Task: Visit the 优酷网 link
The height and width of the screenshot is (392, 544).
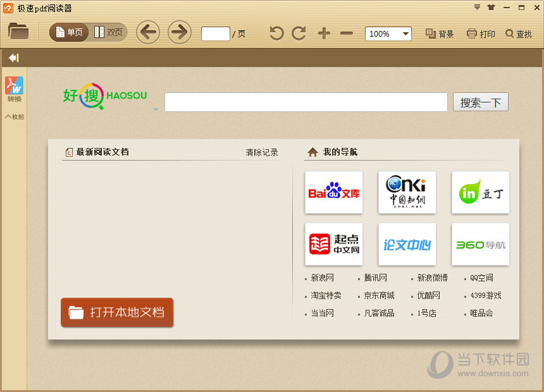Action: pyautogui.click(x=428, y=295)
